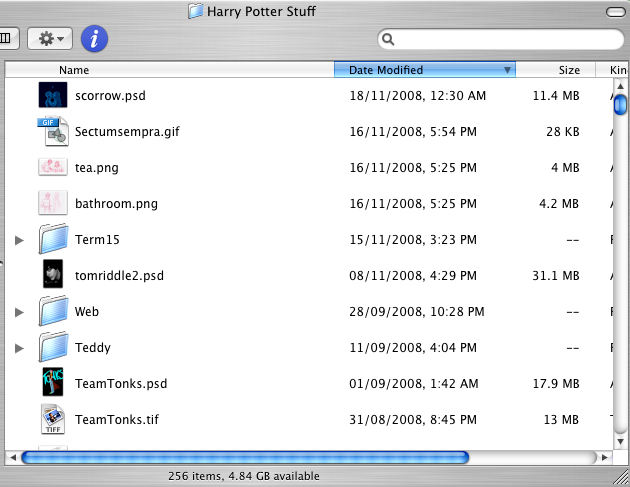Click the 11.4 MB size value
This screenshot has height=487, width=630.
556,96
